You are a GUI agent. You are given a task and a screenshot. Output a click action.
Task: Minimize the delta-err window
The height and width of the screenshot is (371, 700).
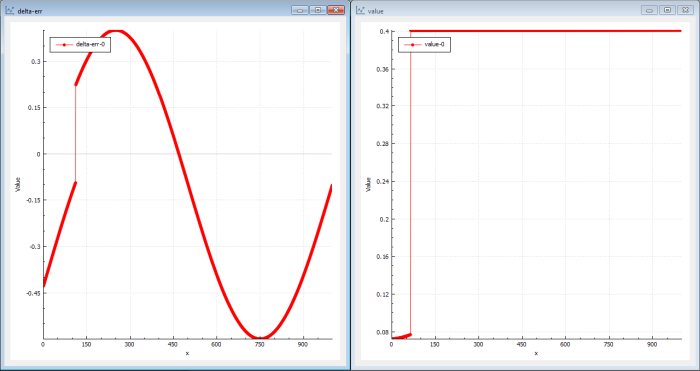coord(300,10)
